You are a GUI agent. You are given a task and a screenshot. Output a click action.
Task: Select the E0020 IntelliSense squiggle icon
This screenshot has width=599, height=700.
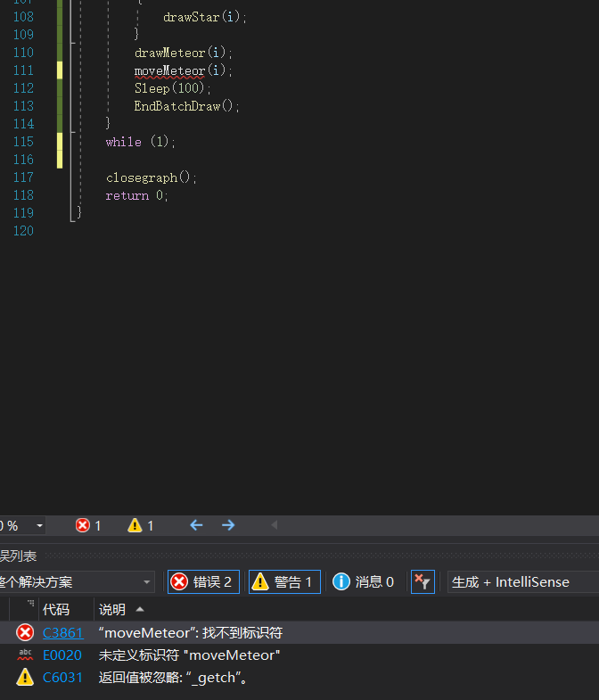[25, 655]
